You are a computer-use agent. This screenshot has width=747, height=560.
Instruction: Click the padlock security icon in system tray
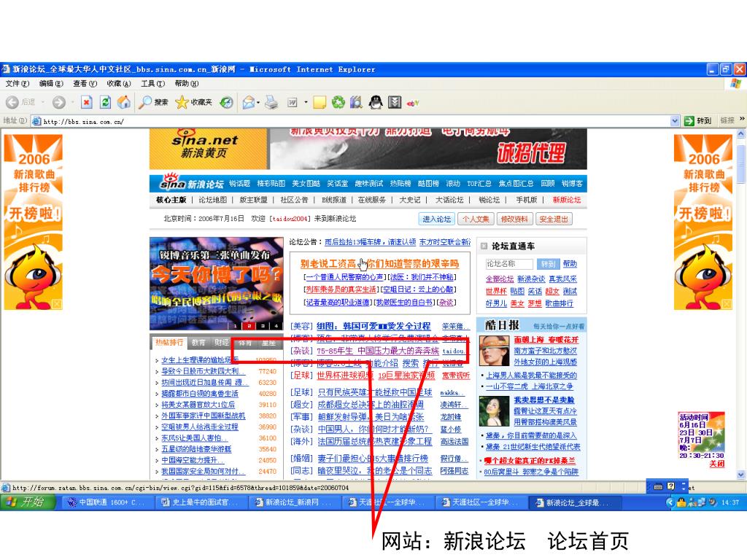tap(681, 502)
